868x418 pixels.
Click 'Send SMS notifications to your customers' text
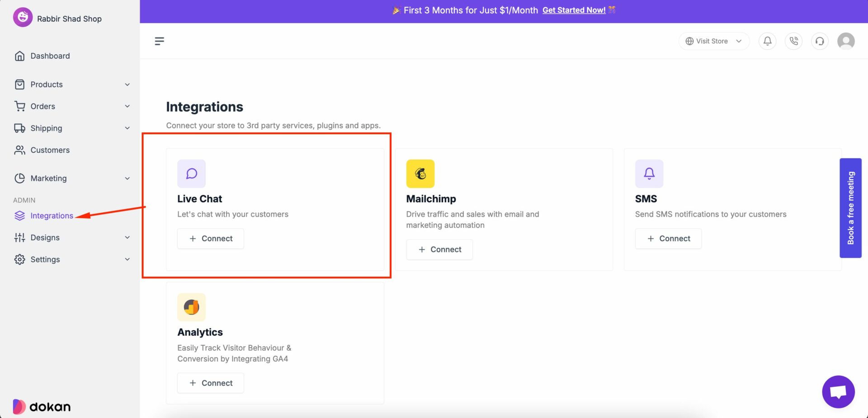pos(711,214)
